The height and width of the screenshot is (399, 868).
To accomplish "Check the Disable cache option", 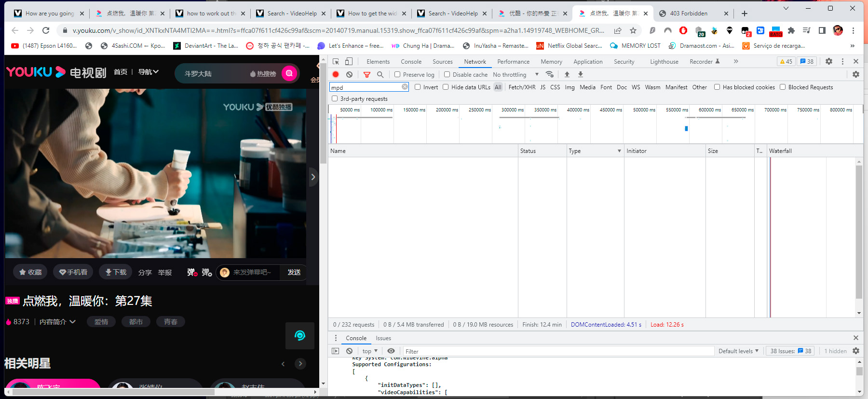I will (447, 74).
